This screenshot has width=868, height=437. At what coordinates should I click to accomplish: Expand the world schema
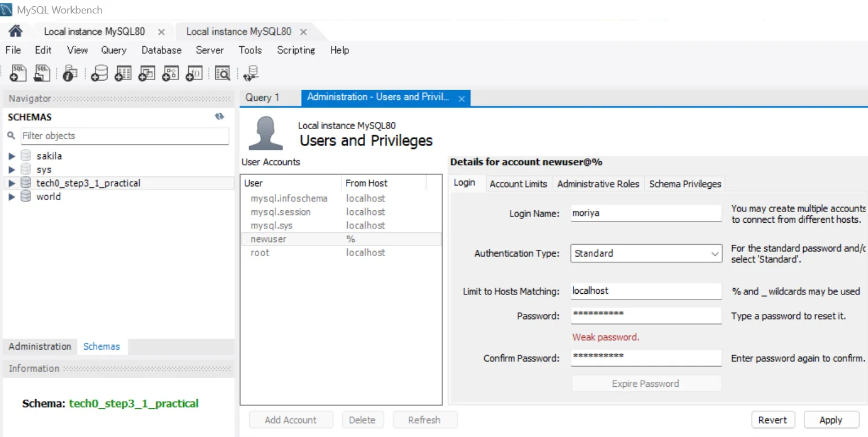tap(12, 197)
